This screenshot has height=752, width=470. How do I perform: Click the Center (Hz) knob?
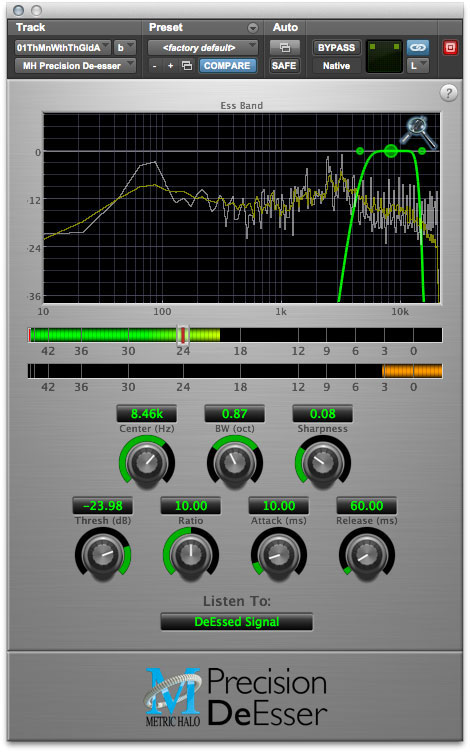coord(147,463)
